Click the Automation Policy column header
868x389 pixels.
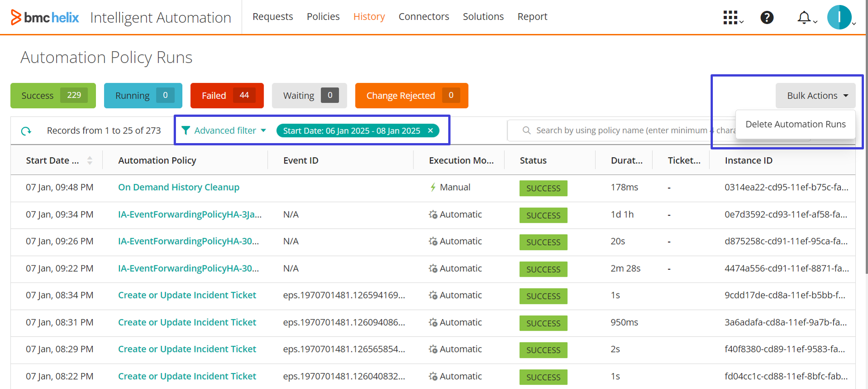click(157, 160)
